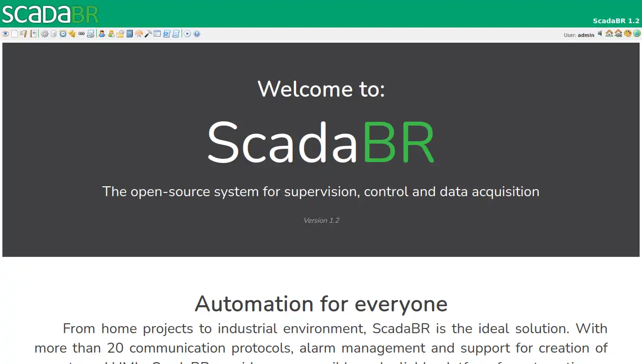Open Scheduled events alarm clock icon
Viewport: 642px width, 364px height.
click(x=63, y=34)
